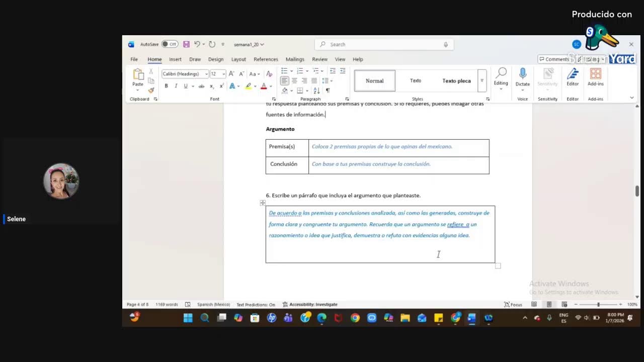Click Accessibility: Investigate in status bar
644x362 pixels.
pos(310,304)
